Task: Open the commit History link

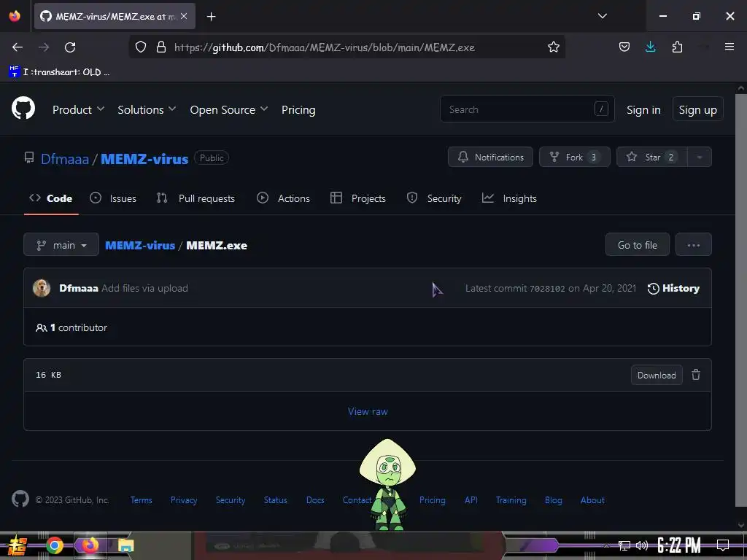Action: click(673, 288)
